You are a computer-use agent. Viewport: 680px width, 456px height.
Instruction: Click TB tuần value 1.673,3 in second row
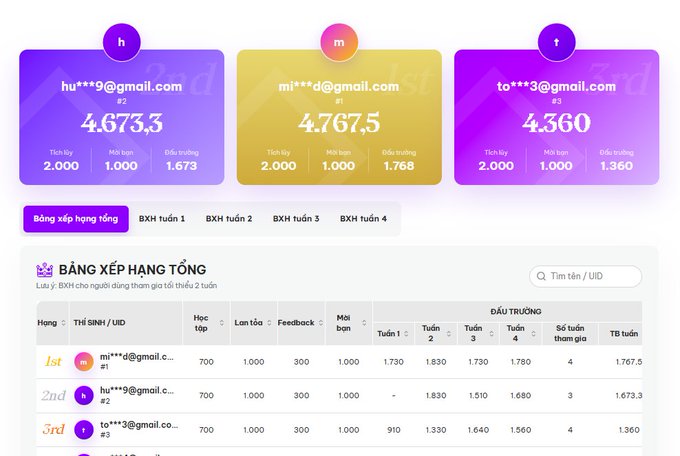(629, 396)
